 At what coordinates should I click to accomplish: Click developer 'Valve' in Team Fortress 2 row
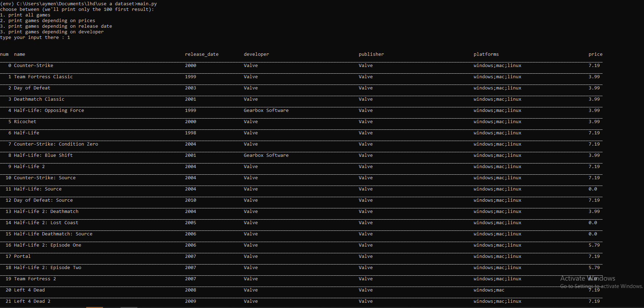[251, 279]
